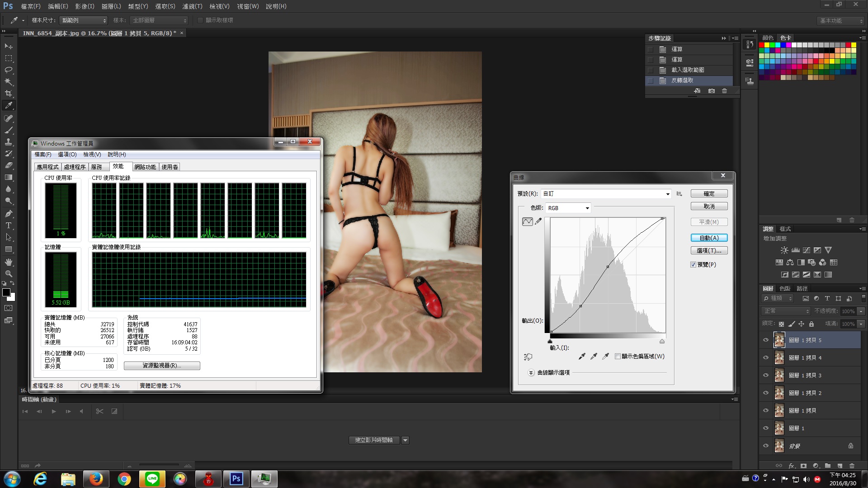Select the Eraser tool

point(9,165)
